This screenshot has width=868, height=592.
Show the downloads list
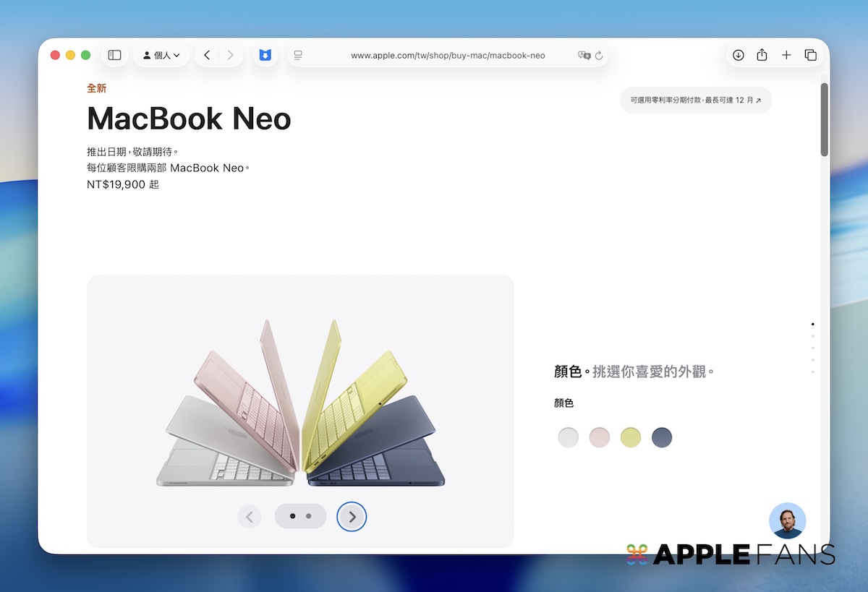[738, 55]
